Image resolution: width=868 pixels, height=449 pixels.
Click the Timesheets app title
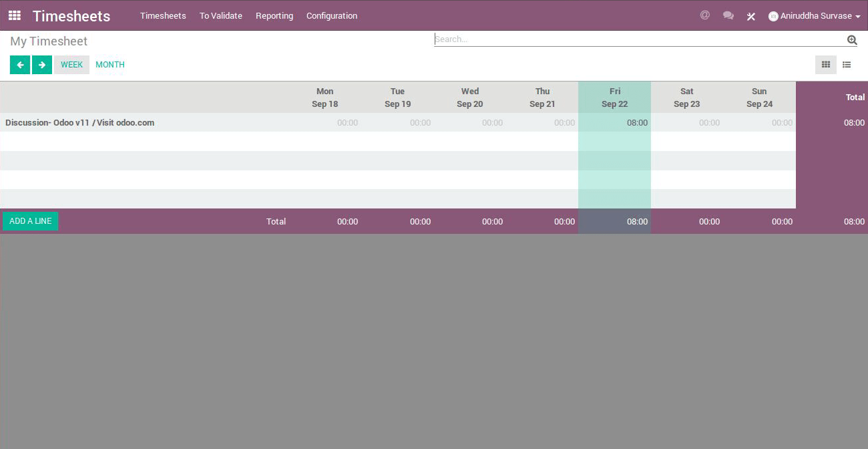(71, 16)
